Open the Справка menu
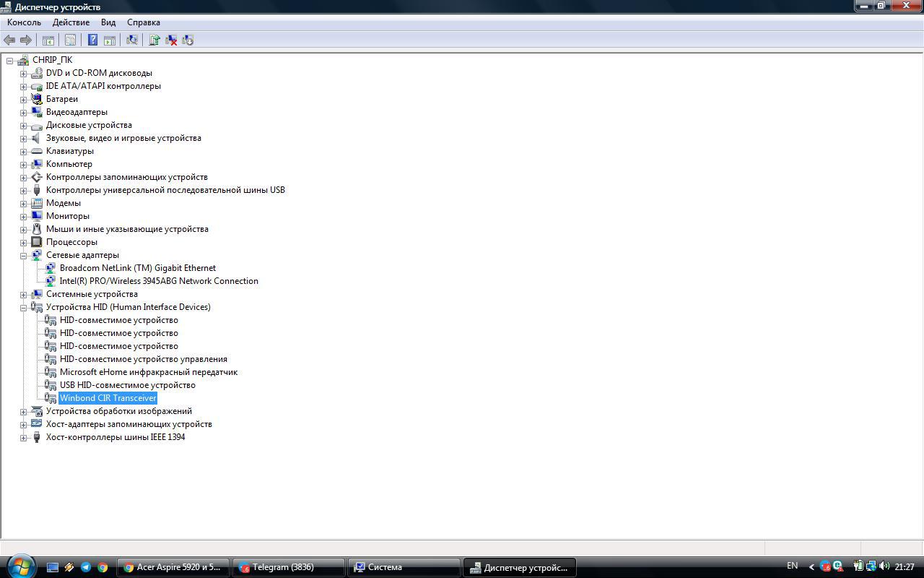The height and width of the screenshot is (578, 924). [x=144, y=22]
